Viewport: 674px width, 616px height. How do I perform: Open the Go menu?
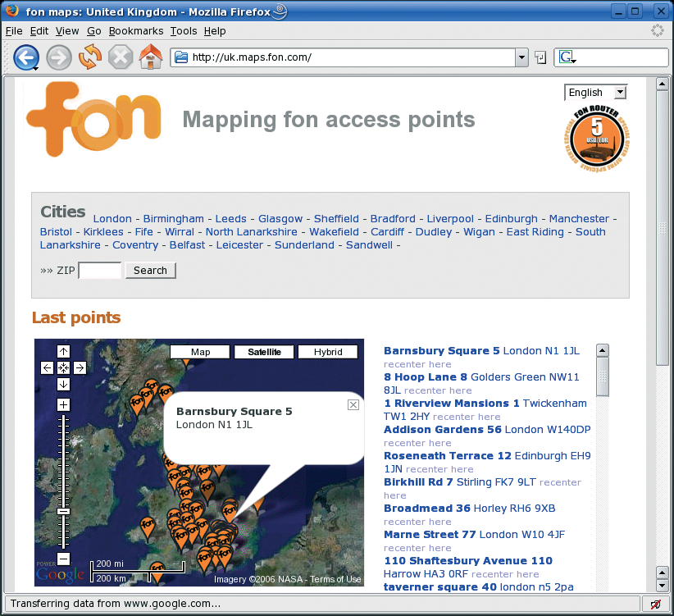93,31
